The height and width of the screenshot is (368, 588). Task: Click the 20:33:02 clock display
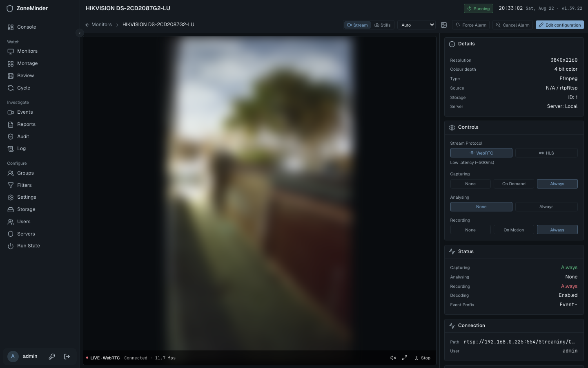[x=510, y=8]
